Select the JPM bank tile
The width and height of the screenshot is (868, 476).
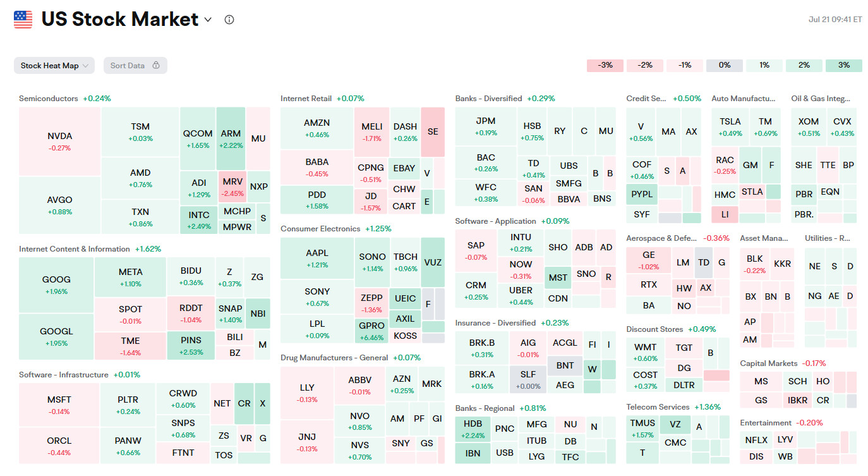[486, 125]
